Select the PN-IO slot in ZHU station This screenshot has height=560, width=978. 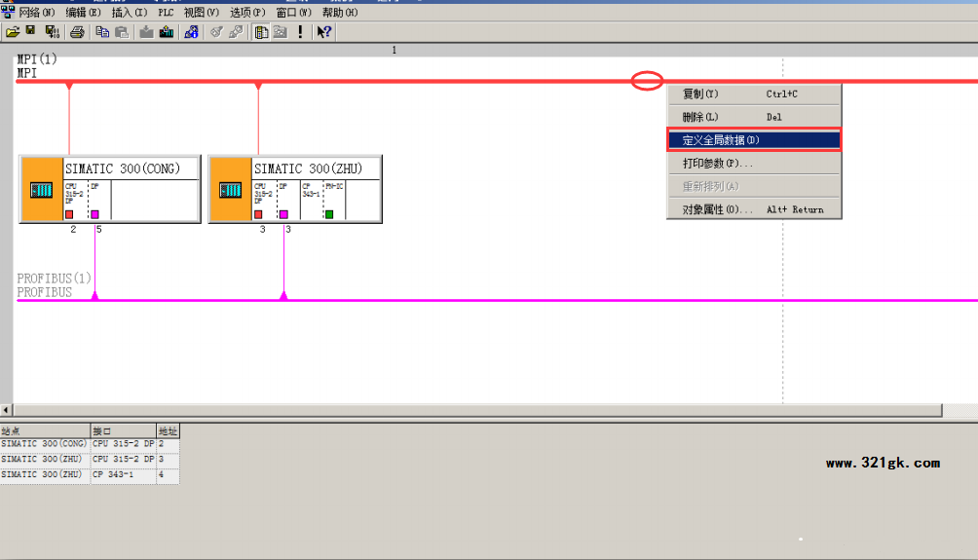tap(334, 200)
